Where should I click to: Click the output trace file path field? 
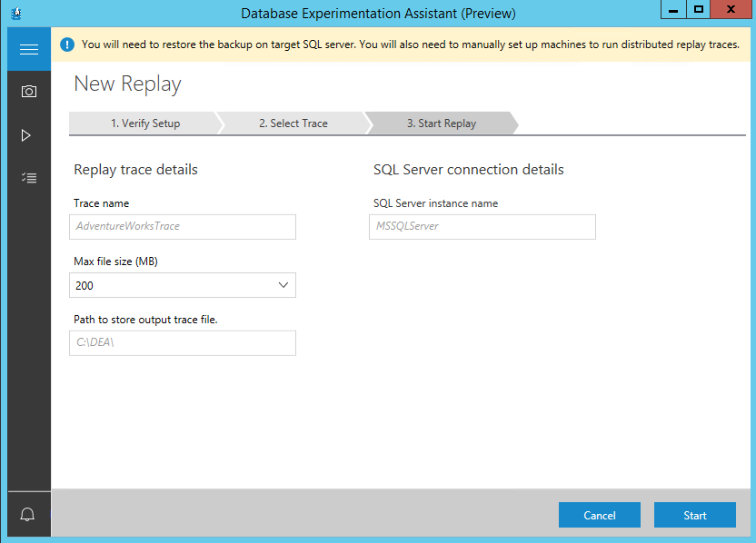click(x=183, y=342)
